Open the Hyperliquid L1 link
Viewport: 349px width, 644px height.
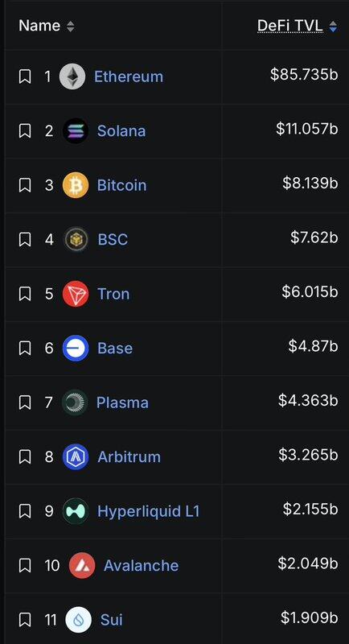(x=149, y=511)
